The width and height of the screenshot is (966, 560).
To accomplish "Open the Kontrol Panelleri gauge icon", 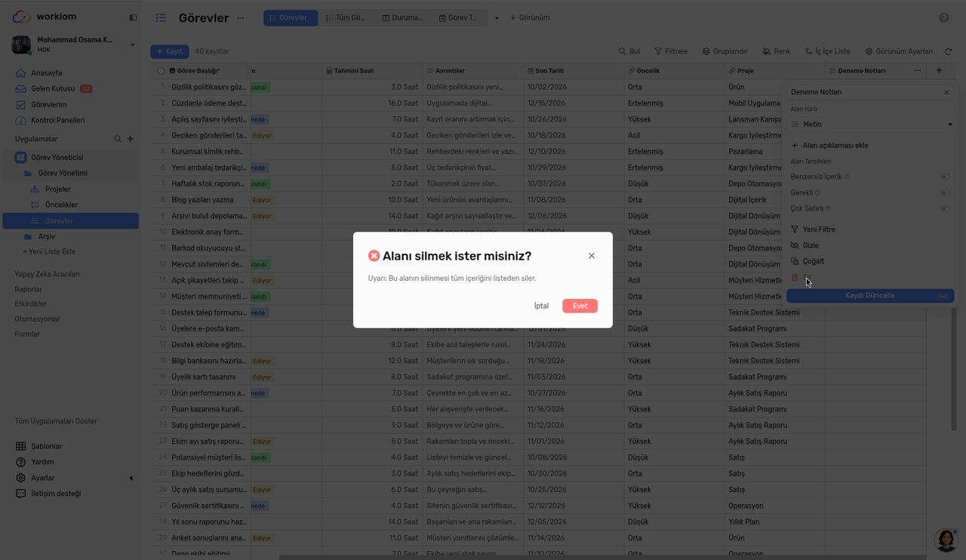I will (20, 121).
